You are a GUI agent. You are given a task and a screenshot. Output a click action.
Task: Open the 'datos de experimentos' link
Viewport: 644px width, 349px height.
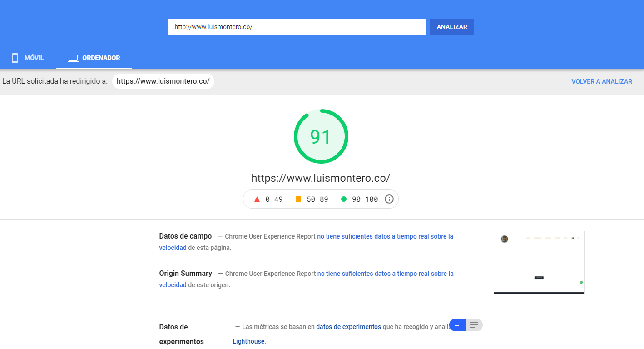click(x=348, y=327)
